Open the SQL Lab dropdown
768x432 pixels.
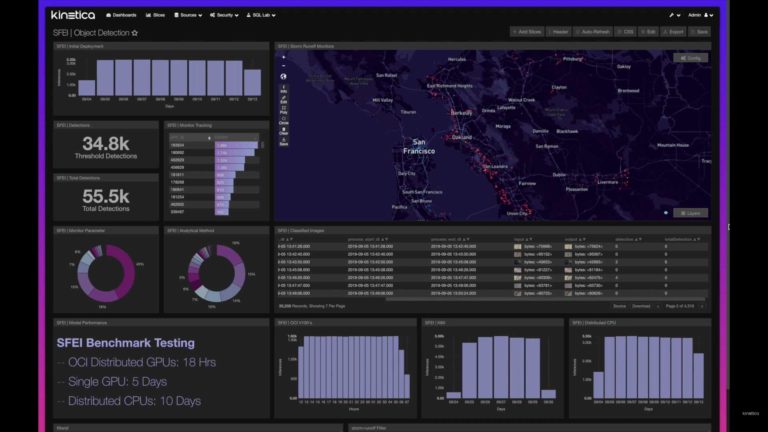pos(264,16)
